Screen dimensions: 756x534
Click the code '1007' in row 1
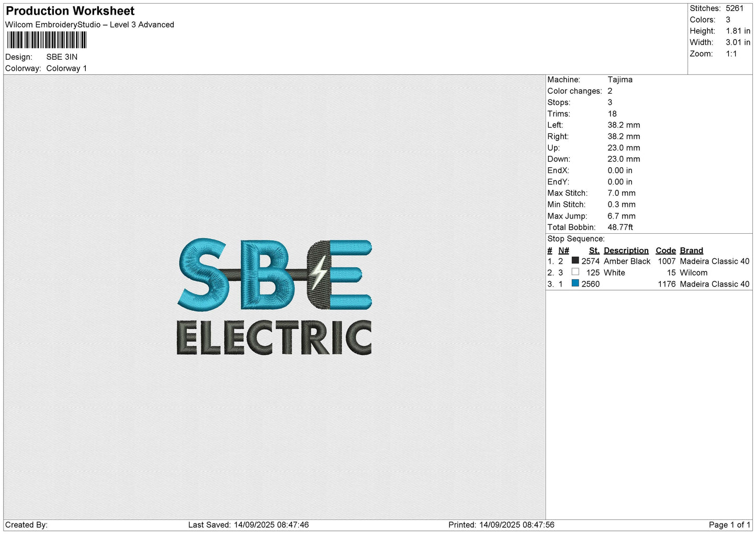pos(667,262)
